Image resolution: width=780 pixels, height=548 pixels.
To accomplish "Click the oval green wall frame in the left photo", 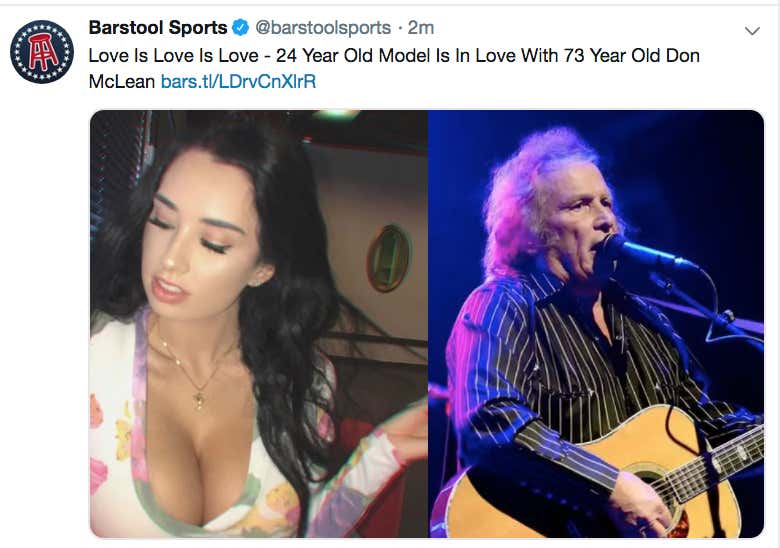I will [389, 258].
